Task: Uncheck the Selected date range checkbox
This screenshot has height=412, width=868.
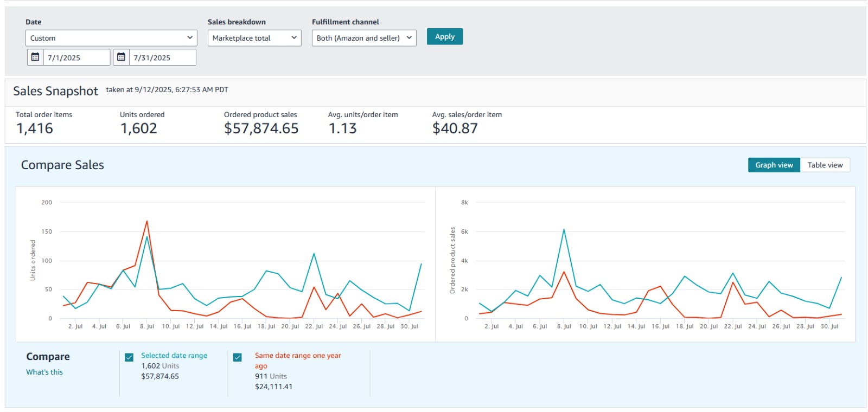Action: [x=129, y=357]
